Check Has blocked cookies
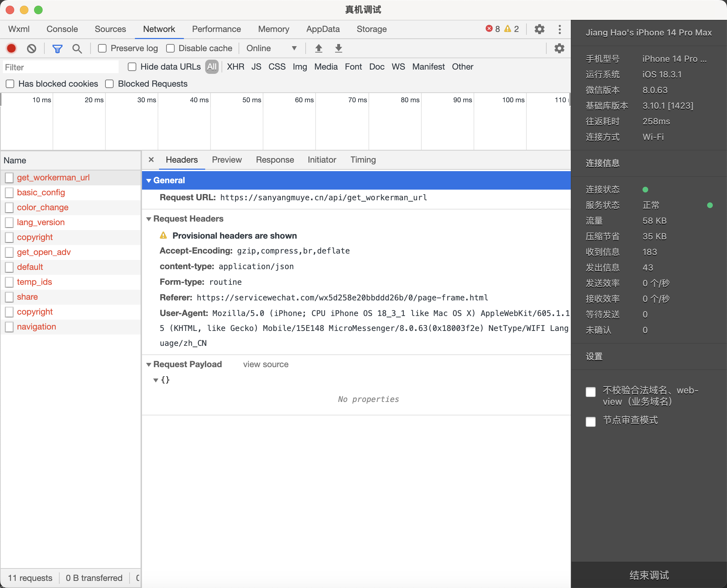This screenshot has height=588, width=727. point(10,84)
